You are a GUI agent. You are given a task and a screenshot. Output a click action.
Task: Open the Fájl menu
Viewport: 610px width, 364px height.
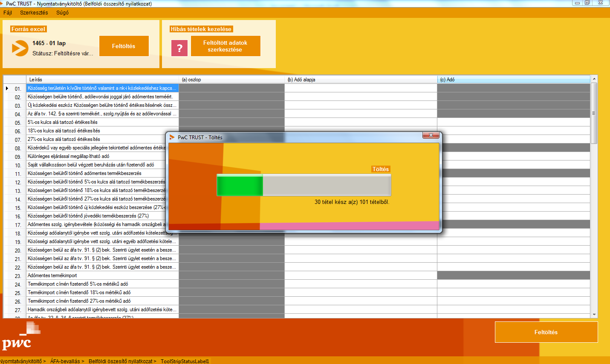click(8, 13)
